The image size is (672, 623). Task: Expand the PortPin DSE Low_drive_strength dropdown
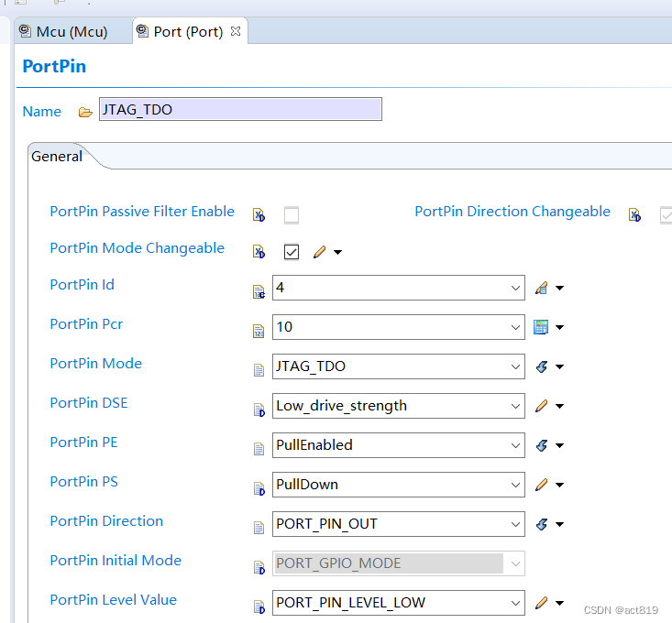pyautogui.click(x=399, y=406)
